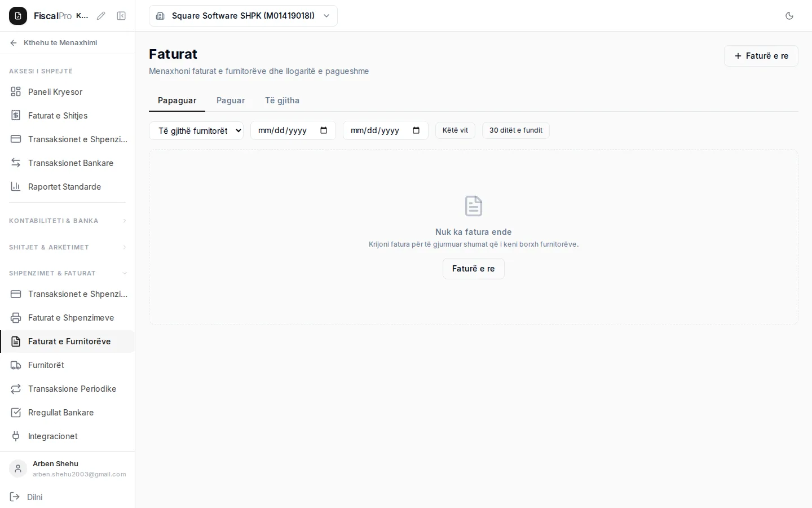Viewport: 812px width, 508px height.
Task: Click the pencil edit icon beside FiscalPro
Action: (101, 16)
